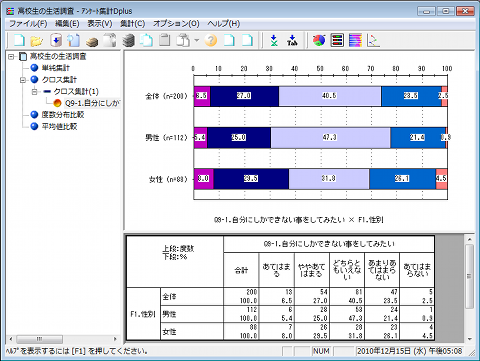Click the database import icon with blue arrow
Screen dimensions: 480x361
coord(56,40)
